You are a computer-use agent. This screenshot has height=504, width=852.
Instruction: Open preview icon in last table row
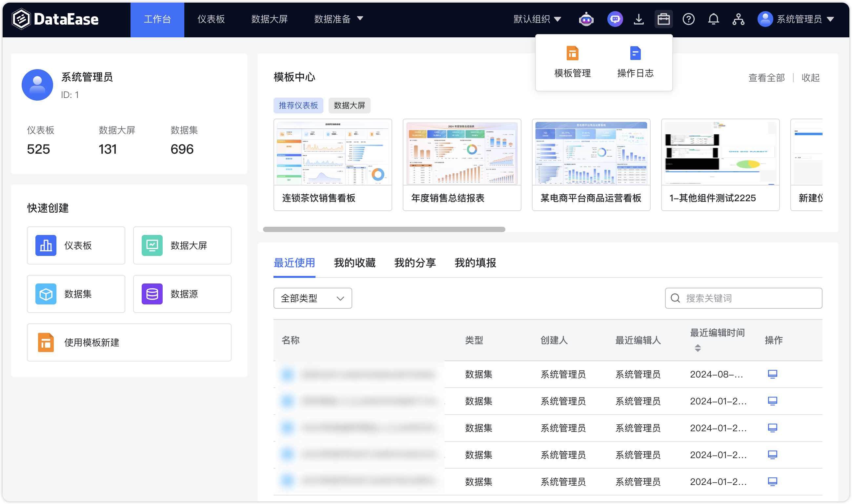(x=772, y=481)
